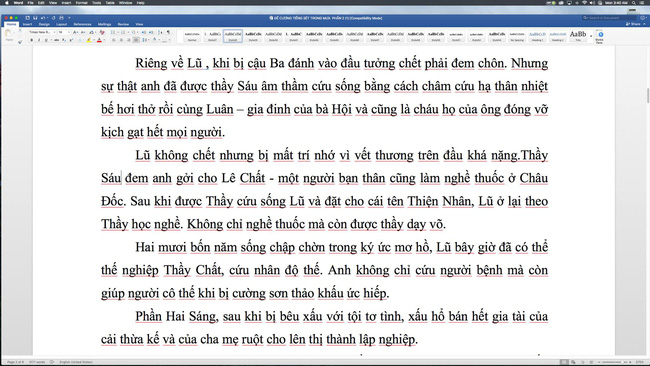This screenshot has height=366, width=650.
Task: Click the Redo icon in title bar
Action: point(53,18)
